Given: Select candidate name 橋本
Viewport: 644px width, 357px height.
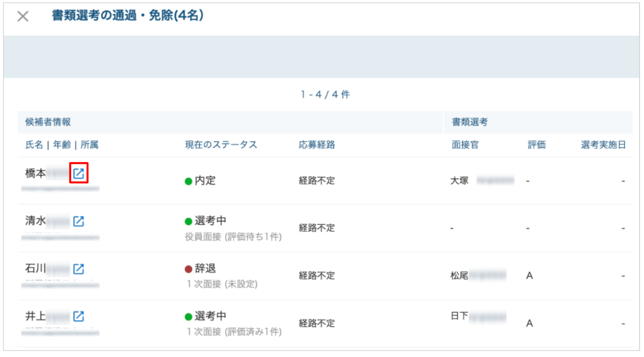Looking at the screenshot, I should pyautogui.click(x=36, y=173).
